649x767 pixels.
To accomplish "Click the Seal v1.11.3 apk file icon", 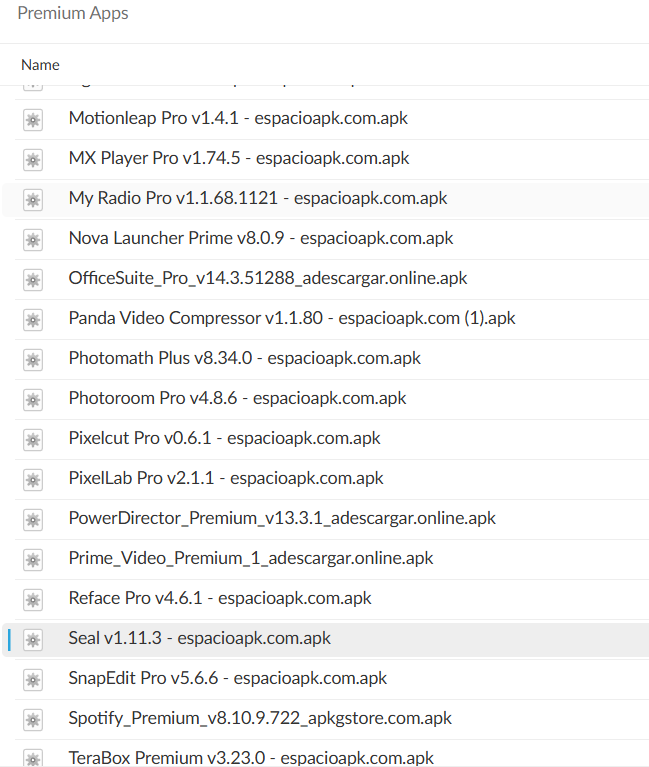I will (x=33, y=641).
